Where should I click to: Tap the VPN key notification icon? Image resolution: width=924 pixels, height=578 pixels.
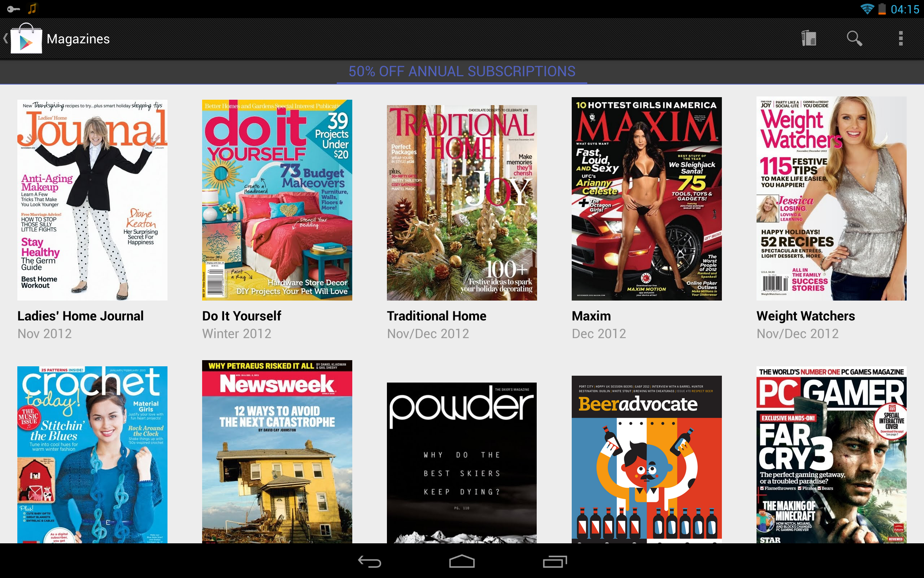13,9
